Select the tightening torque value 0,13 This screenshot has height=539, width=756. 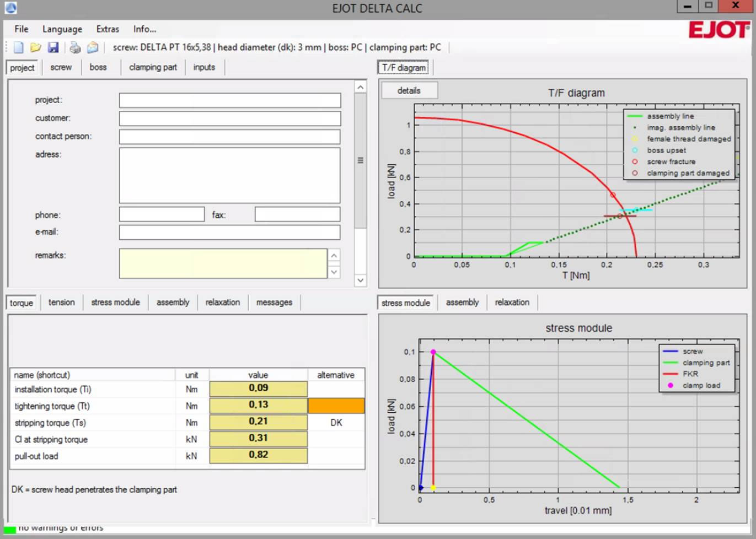tap(258, 405)
